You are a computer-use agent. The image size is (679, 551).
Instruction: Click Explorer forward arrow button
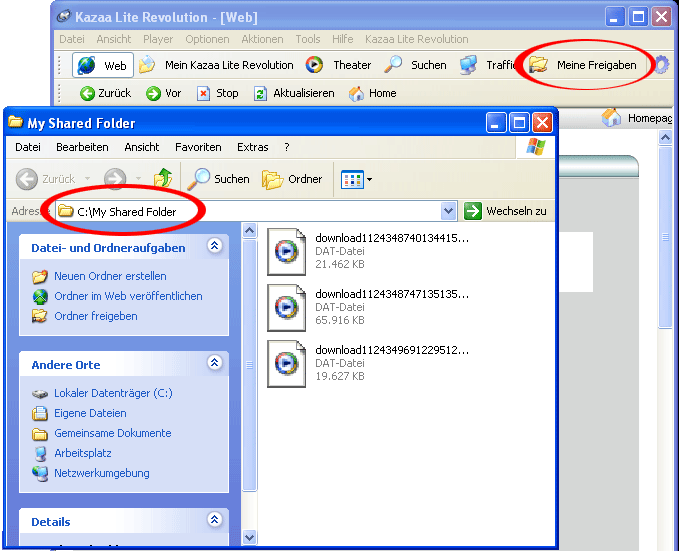(115, 179)
